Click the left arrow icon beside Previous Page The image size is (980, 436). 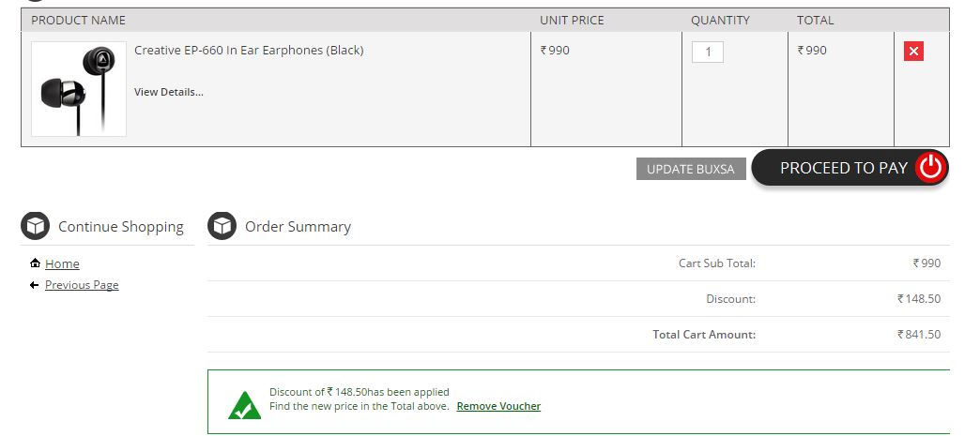(35, 285)
